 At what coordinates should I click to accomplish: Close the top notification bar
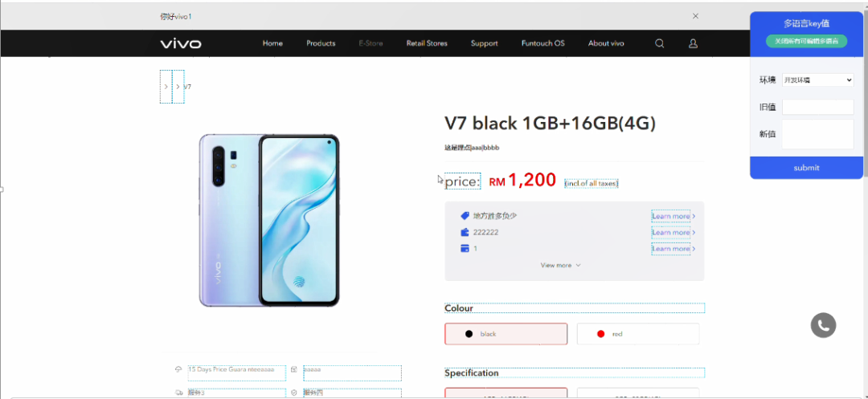click(696, 16)
